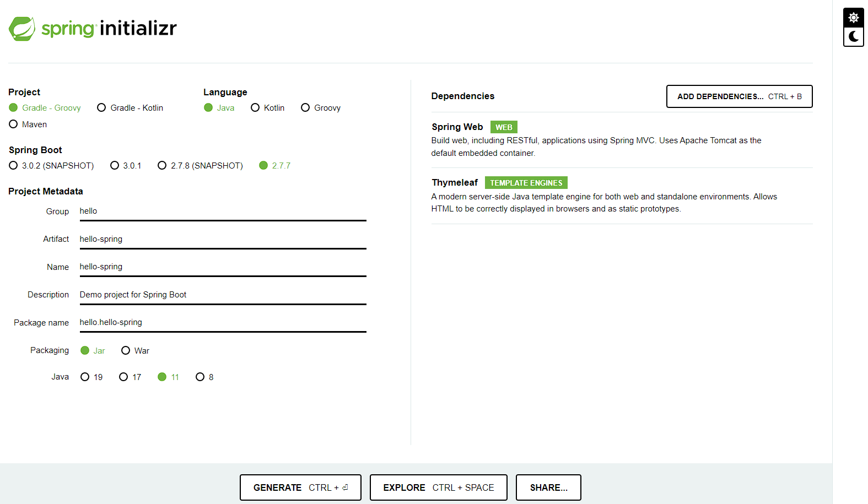Select Spring Boot 3.0.2 (SNAPSHOT)
868x504 pixels.
(x=51, y=166)
